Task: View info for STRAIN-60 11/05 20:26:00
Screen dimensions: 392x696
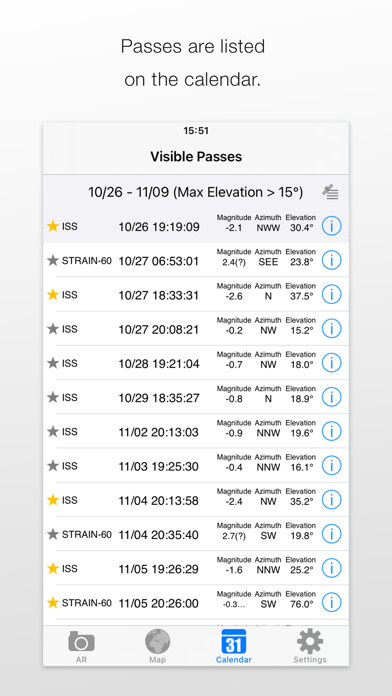Action: click(x=331, y=603)
